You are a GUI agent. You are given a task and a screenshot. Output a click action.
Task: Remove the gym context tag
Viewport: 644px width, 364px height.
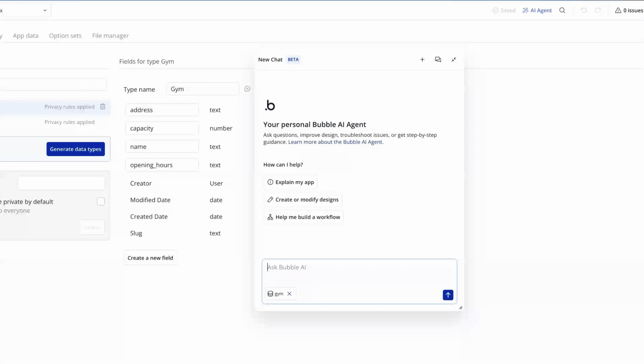coord(289,294)
